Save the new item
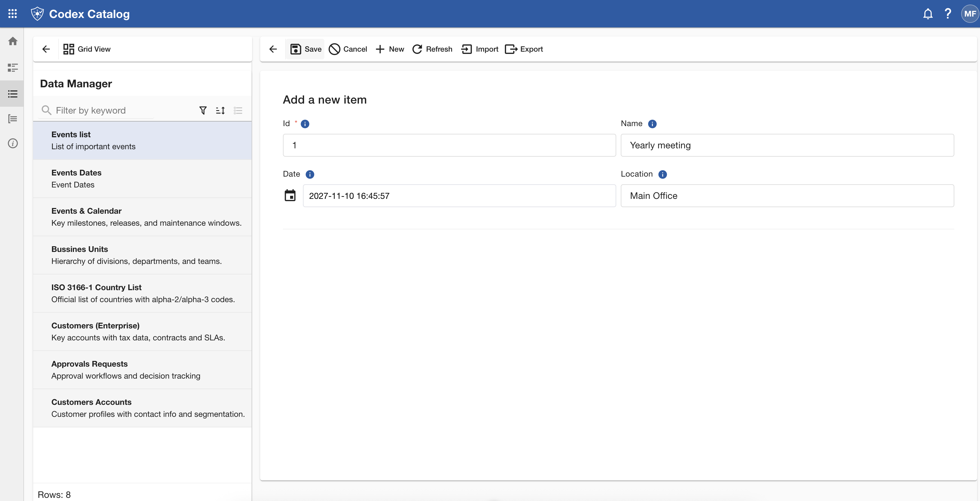The width and height of the screenshot is (980, 501). click(x=306, y=49)
